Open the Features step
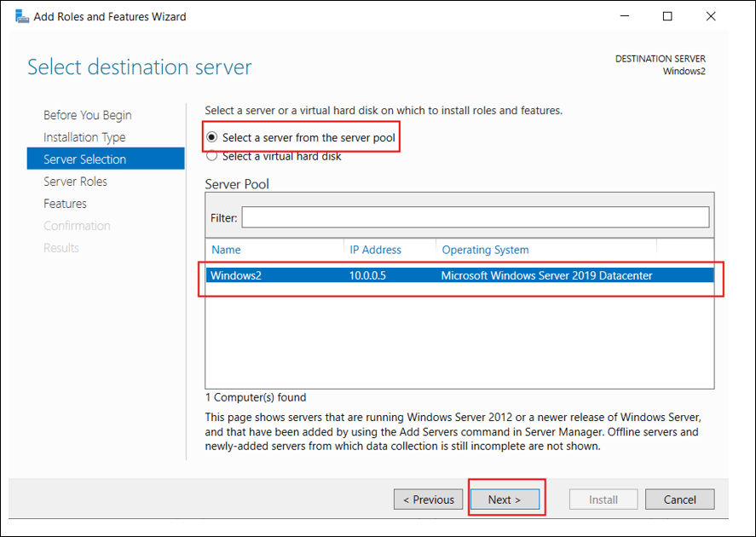Image resolution: width=756 pixels, height=537 pixels. coord(65,204)
